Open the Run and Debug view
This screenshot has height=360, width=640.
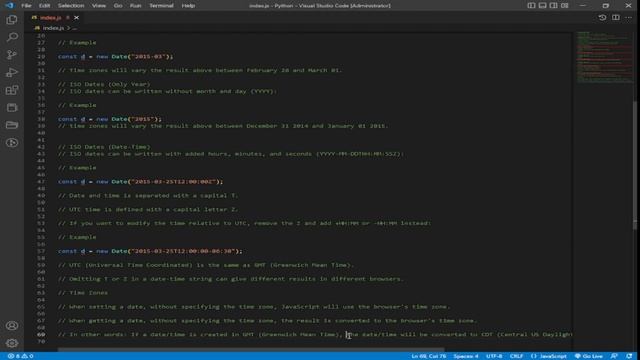[12, 72]
